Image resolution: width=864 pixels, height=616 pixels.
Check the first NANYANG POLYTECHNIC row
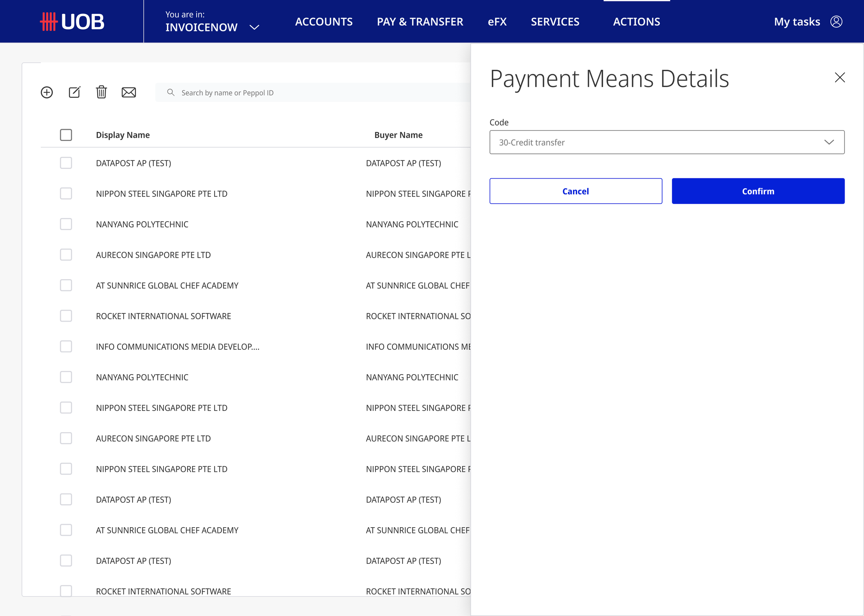pyautogui.click(x=66, y=224)
